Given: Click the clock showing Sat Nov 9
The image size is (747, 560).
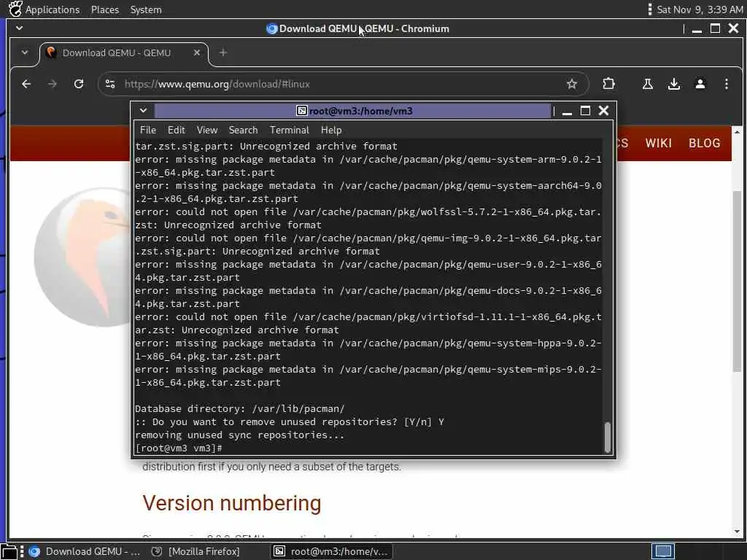Looking at the screenshot, I should tap(700, 9).
